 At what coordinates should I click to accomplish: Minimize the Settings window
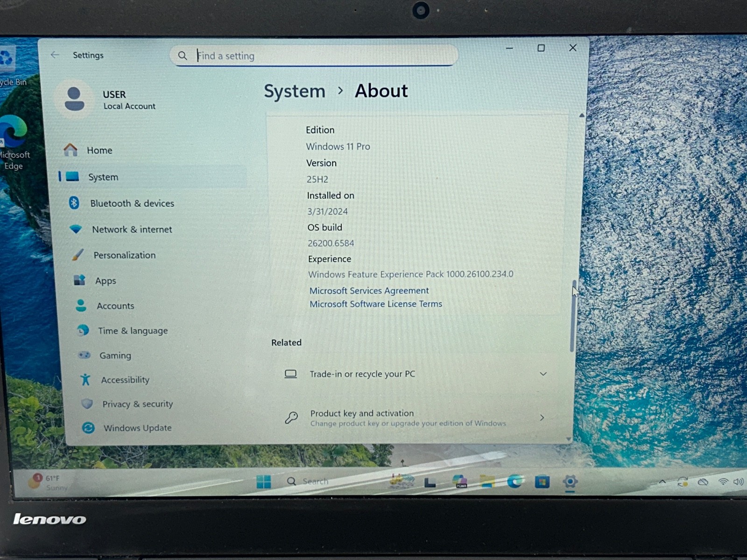point(509,48)
